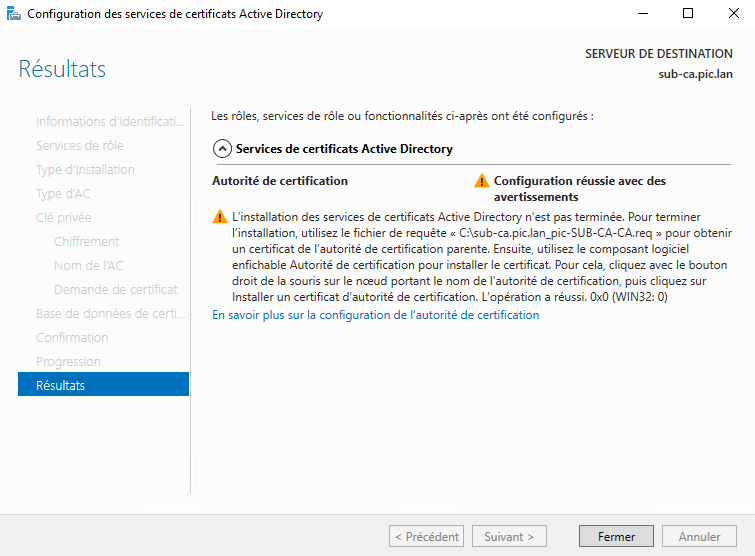Image resolution: width=755 pixels, height=556 pixels.
Task: Click the SERVEUR DE DESTINATION label
Action: tap(659, 53)
